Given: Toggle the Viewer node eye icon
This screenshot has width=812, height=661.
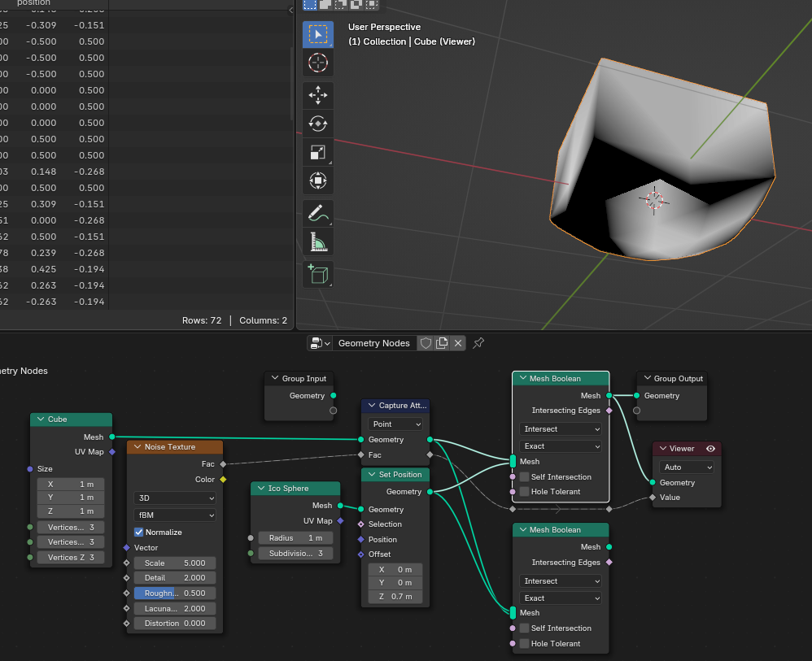Looking at the screenshot, I should (x=710, y=449).
